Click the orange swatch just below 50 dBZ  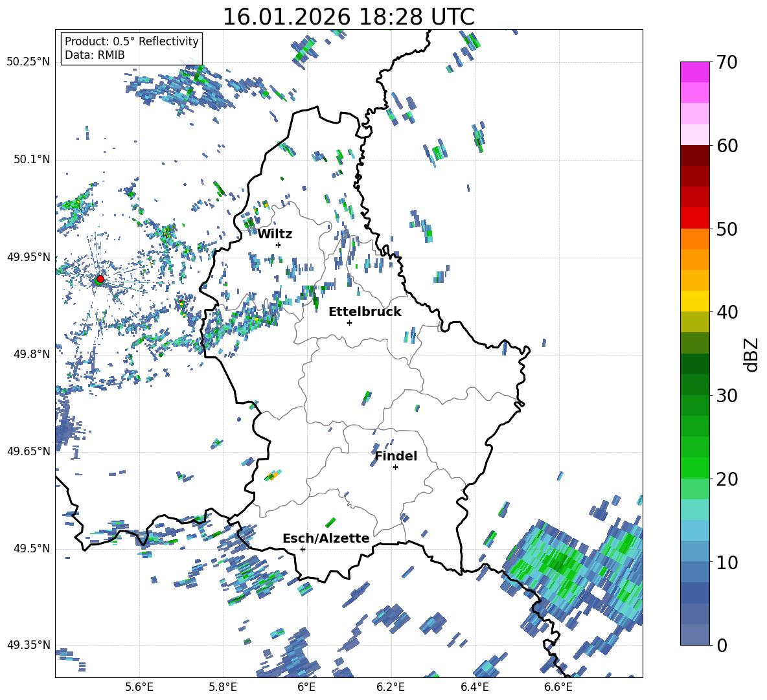(x=694, y=238)
